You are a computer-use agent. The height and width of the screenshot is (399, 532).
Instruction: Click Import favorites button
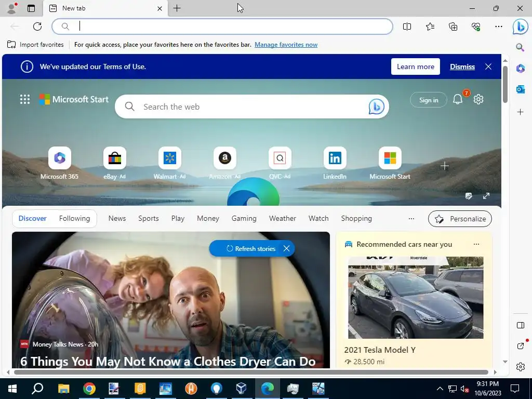click(35, 45)
